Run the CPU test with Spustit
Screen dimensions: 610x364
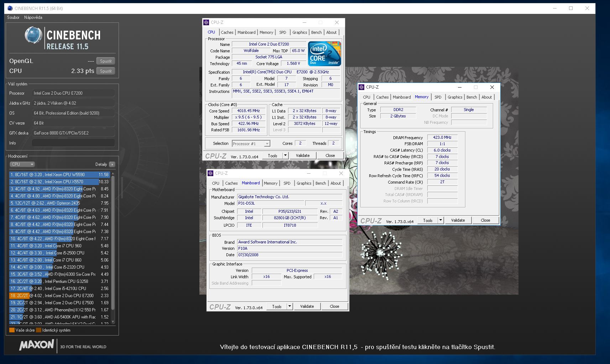[x=106, y=71]
